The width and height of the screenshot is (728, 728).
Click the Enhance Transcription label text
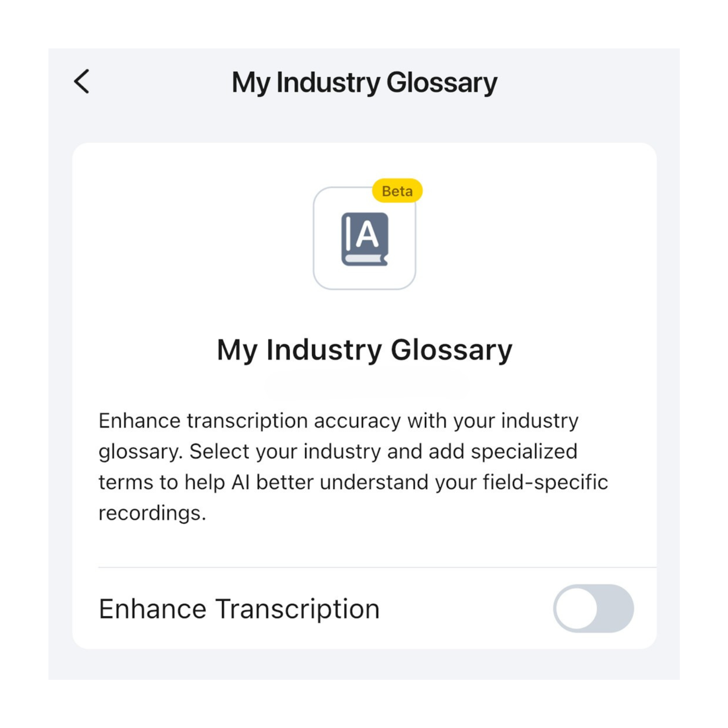239,609
